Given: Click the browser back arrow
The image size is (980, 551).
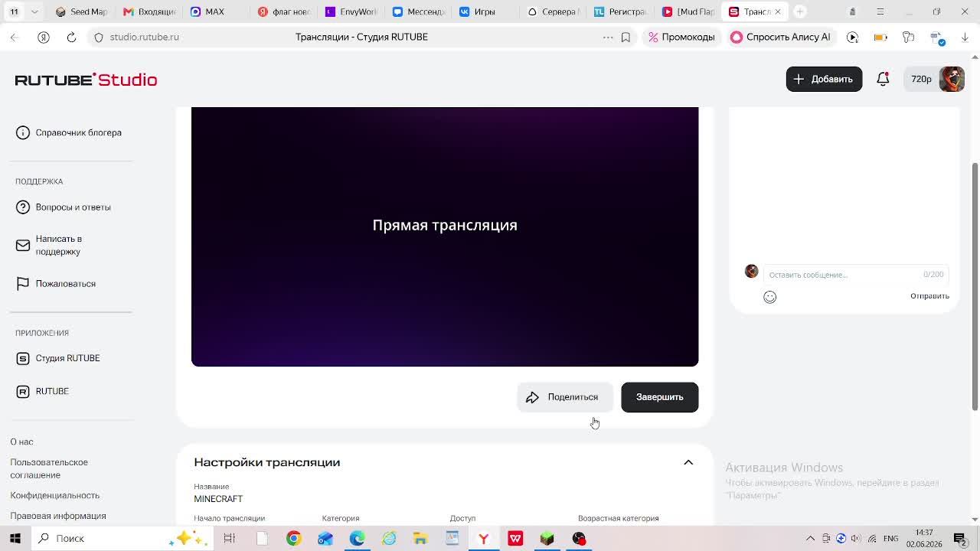Looking at the screenshot, I should 15,37.
